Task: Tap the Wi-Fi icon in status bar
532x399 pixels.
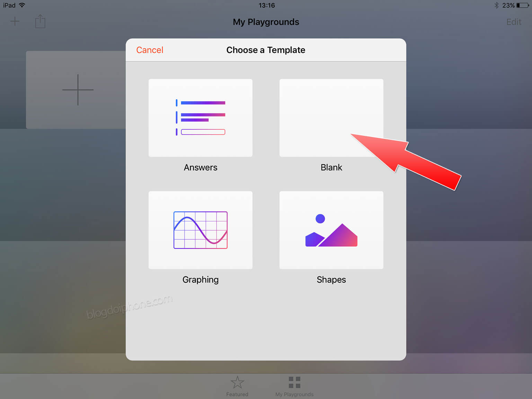Action: [22, 5]
